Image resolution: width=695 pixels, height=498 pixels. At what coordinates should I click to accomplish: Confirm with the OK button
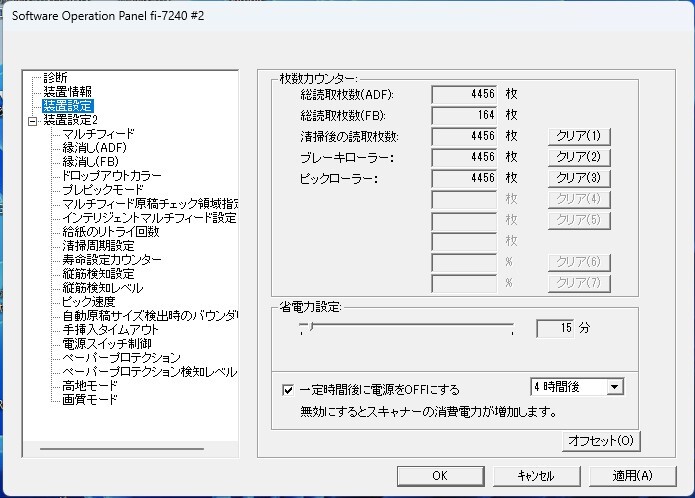point(440,476)
